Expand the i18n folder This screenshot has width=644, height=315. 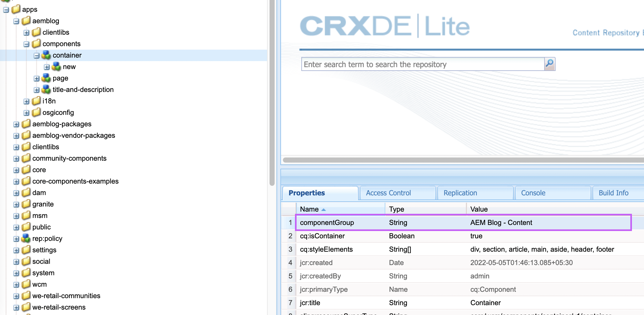click(26, 101)
